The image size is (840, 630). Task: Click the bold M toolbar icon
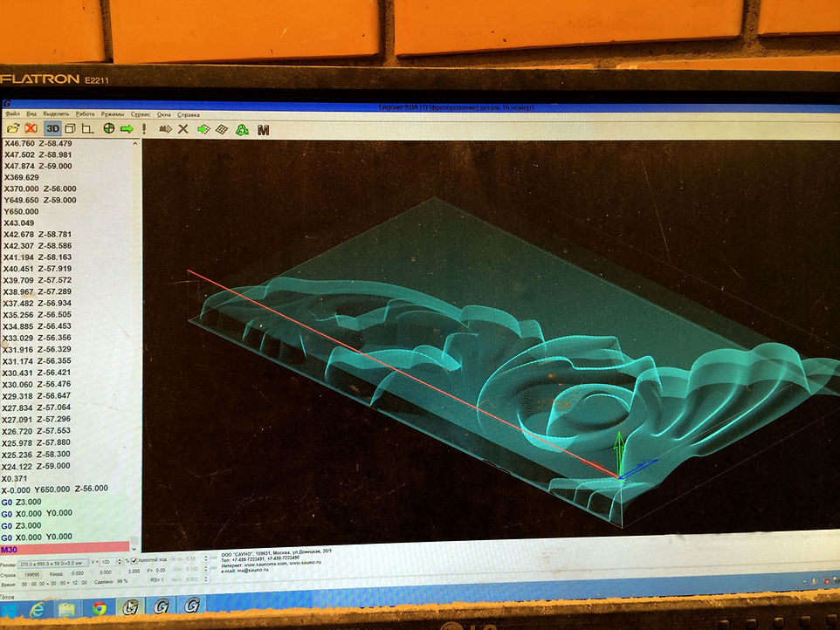(263, 129)
